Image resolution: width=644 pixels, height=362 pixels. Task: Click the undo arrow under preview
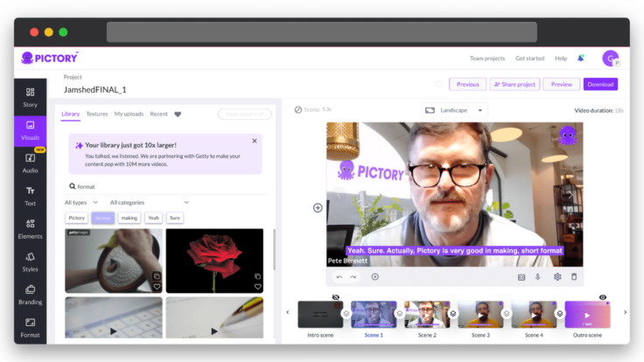(339, 277)
